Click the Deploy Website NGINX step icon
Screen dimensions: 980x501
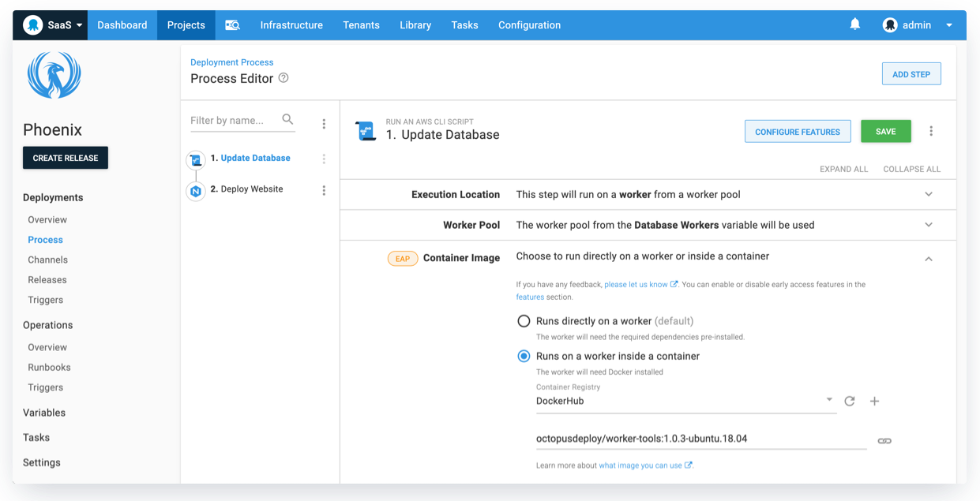pos(196,191)
